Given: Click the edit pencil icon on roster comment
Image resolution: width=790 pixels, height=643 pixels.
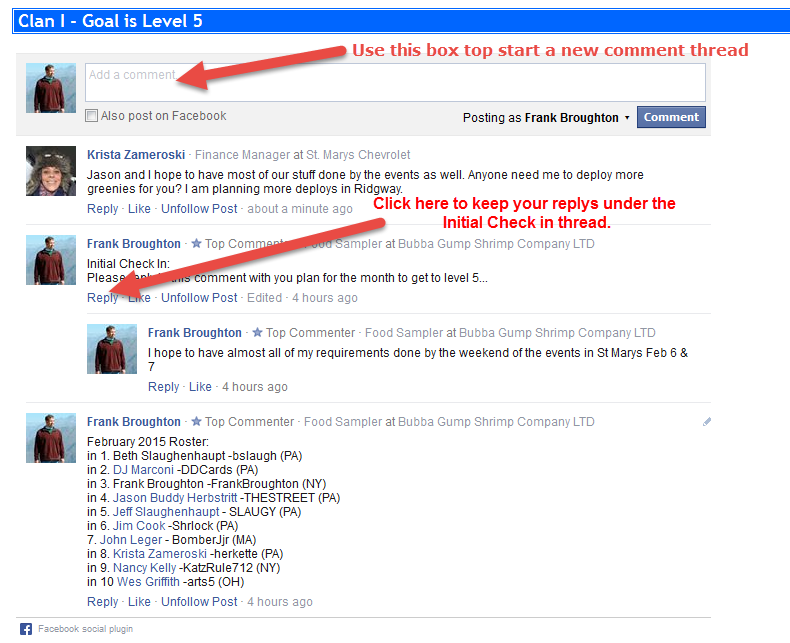Looking at the screenshot, I should (x=707, y=422).
